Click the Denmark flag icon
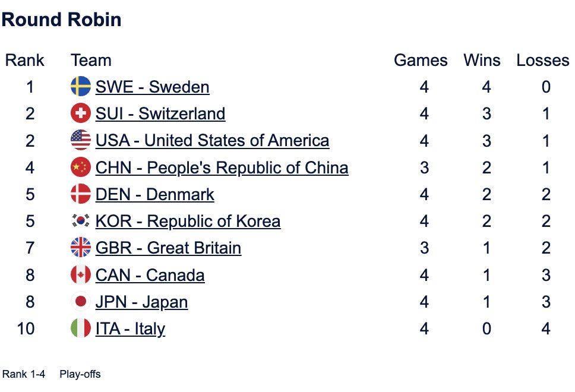The width and height of the screenshot is (575, 392). coord(80,195)
